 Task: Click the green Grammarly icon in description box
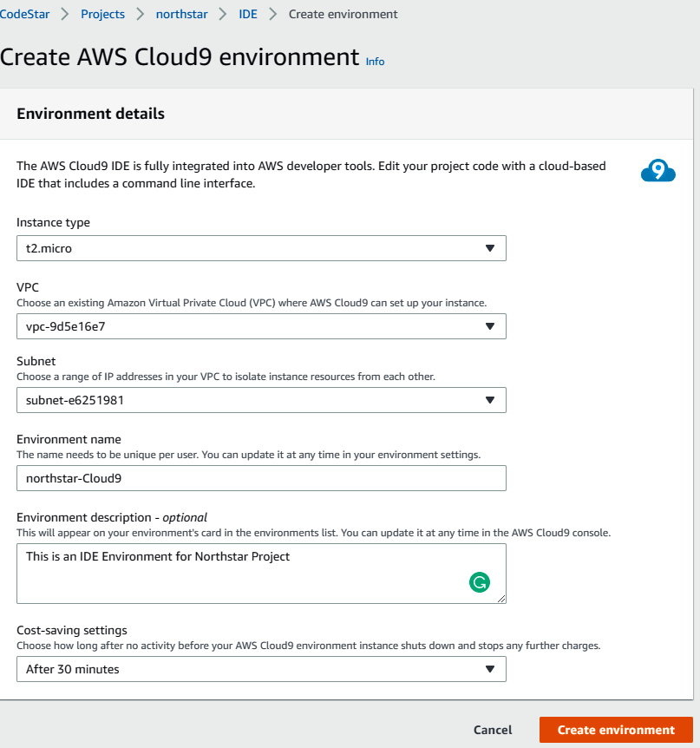click(479, 582)
